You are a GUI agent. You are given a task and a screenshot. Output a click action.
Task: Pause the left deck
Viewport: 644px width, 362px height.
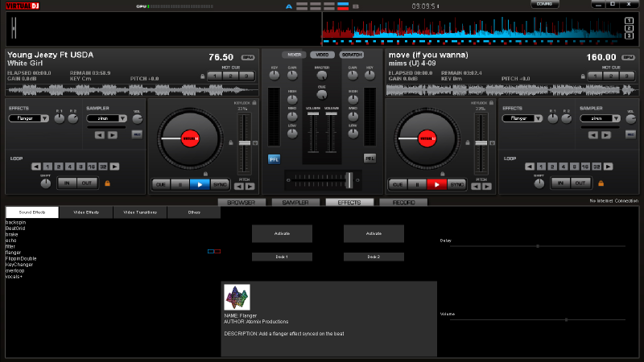pyautogui.click(x=180, y=185)
